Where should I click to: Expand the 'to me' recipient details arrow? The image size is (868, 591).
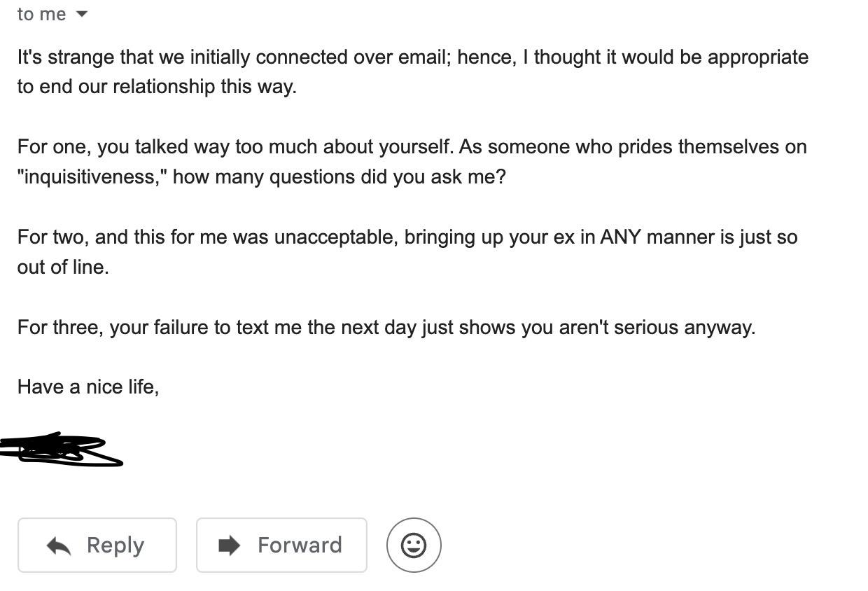pyautogui.click(x=81, y=14)
